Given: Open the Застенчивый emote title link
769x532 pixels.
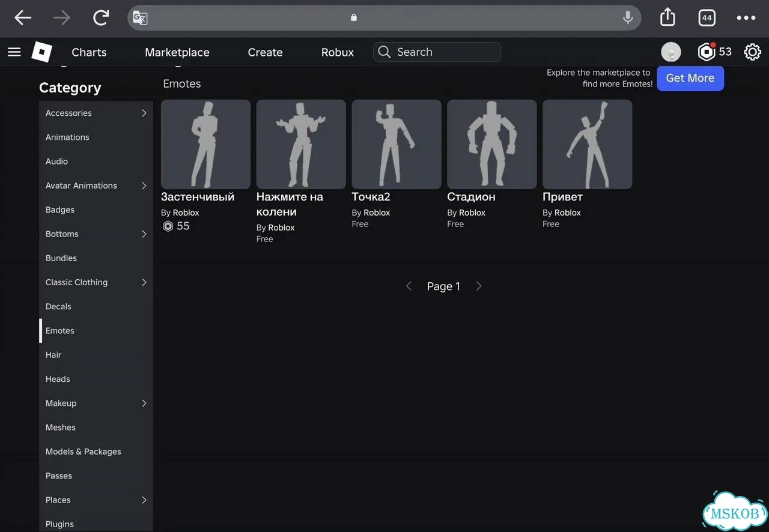Looking at the screenshot, I should tap(198, 197).
